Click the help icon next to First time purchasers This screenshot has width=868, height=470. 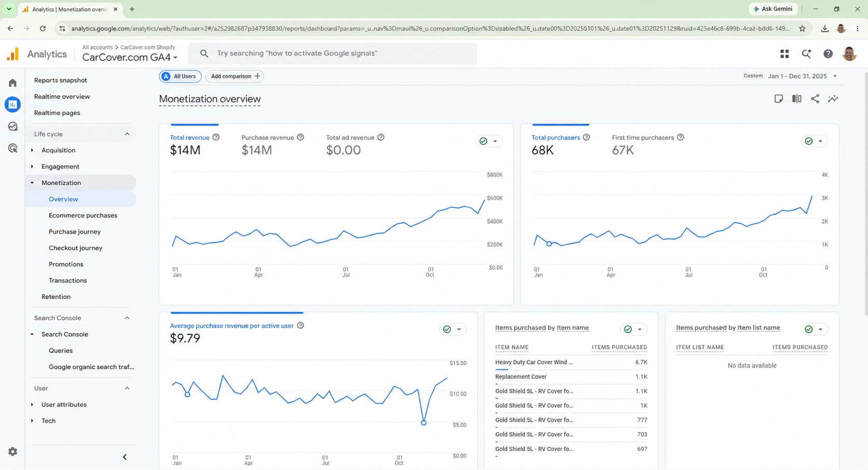(680, 138)
